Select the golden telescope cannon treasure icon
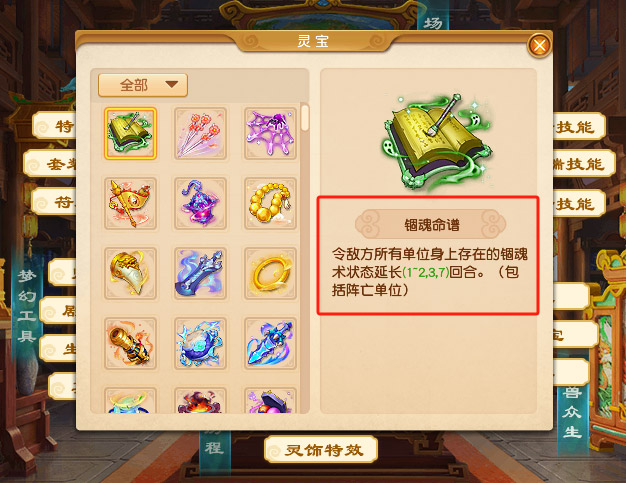Image resolution: width=626 pixels, height=483 pixels. pyautogui.click(x=130, y=343)
